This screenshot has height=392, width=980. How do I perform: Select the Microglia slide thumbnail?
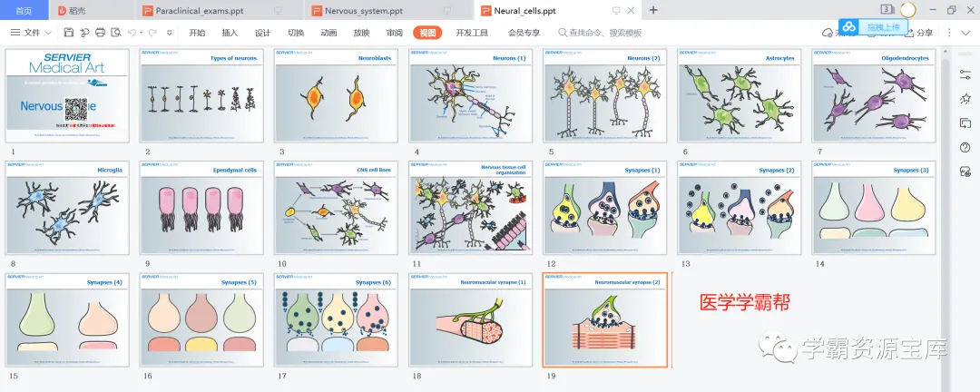[67, 208]
